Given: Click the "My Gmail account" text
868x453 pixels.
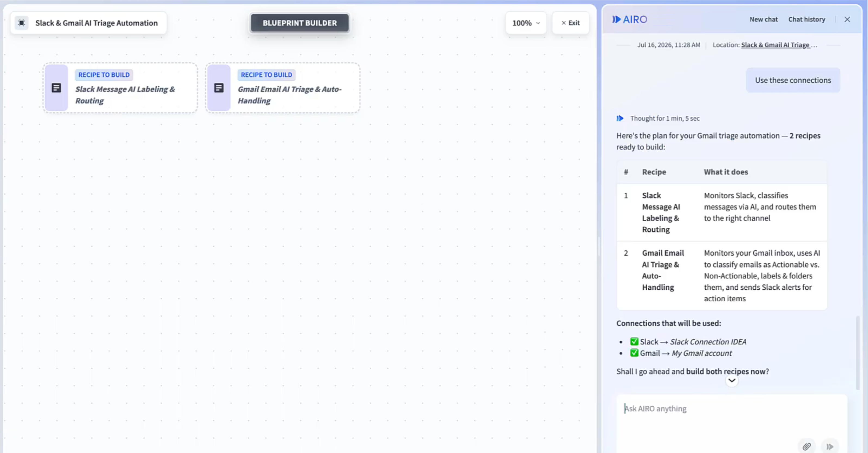Looking at the screenshot, I should coord(701,353).
